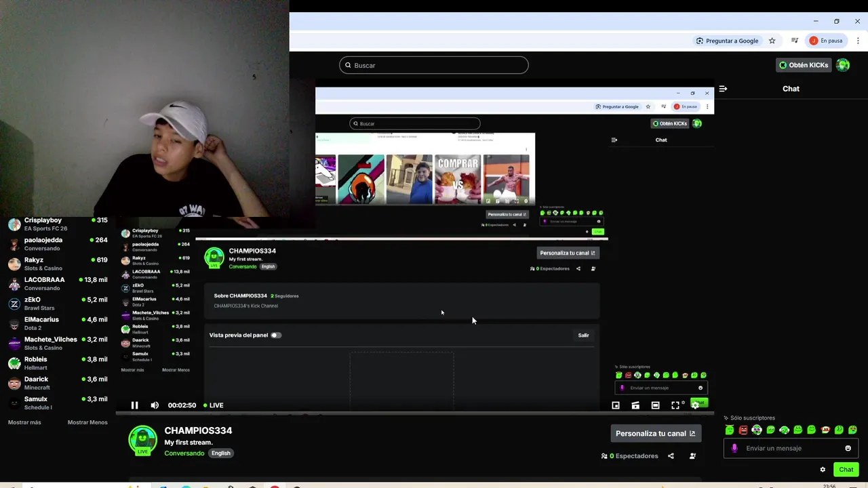This screenshot has height=488, width=868.
Task: Pause the live stream playback
Action: [134, 405]
